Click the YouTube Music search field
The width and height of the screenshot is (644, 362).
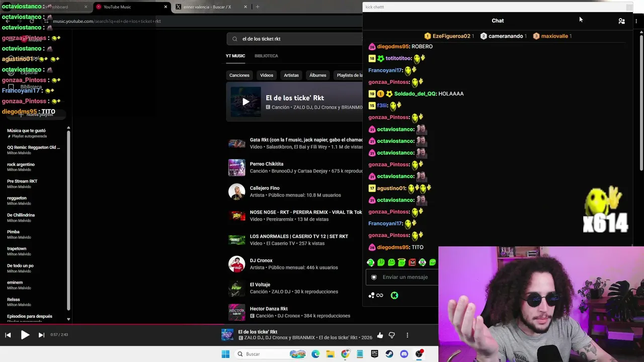click(295, 39)
